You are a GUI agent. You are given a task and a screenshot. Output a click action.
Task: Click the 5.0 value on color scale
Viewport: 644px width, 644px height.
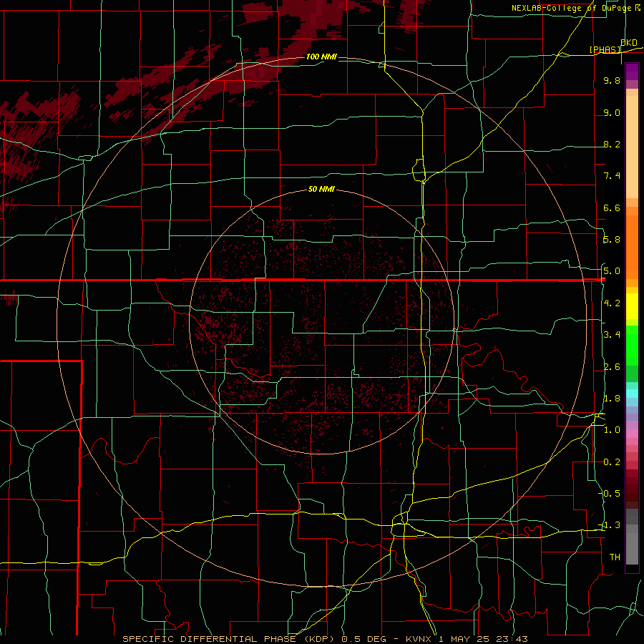(x=612, y=271)
